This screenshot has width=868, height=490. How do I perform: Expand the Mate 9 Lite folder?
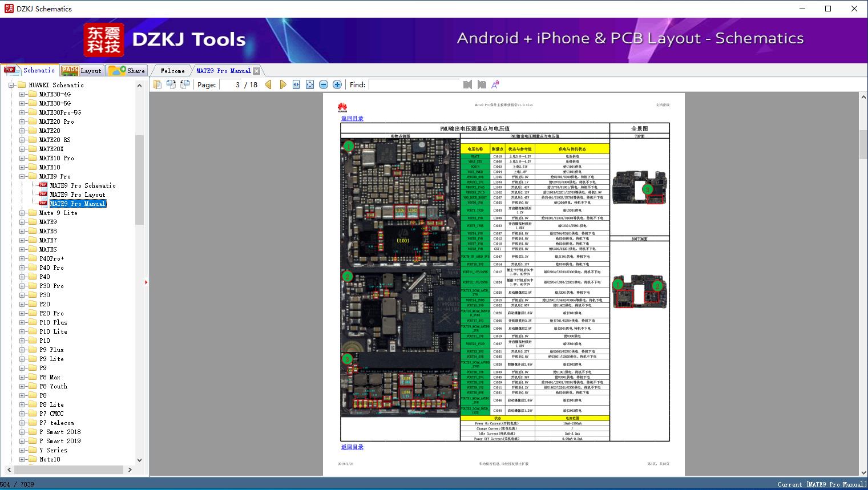(x=22, y=213)
